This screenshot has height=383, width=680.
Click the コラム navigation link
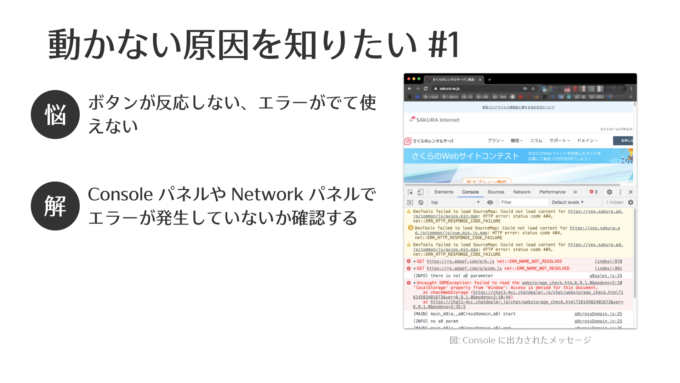coord(536,141)
